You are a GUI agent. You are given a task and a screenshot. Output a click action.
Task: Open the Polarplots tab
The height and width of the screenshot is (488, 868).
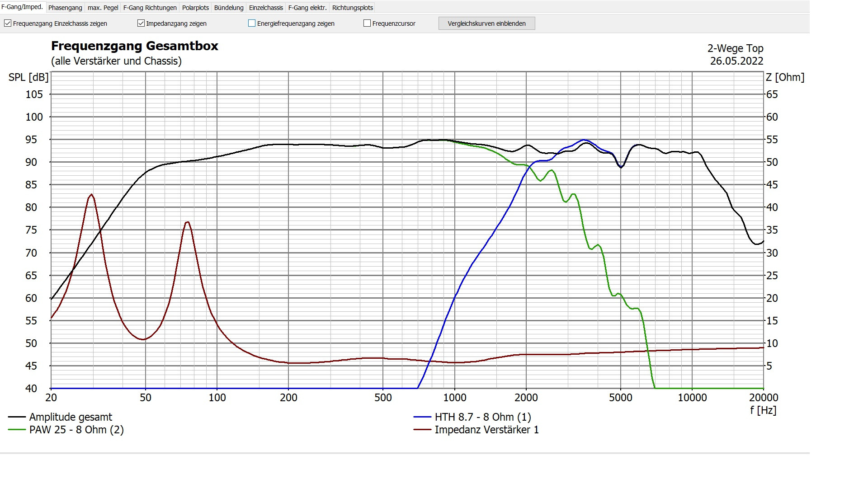[x=195, y=8]
